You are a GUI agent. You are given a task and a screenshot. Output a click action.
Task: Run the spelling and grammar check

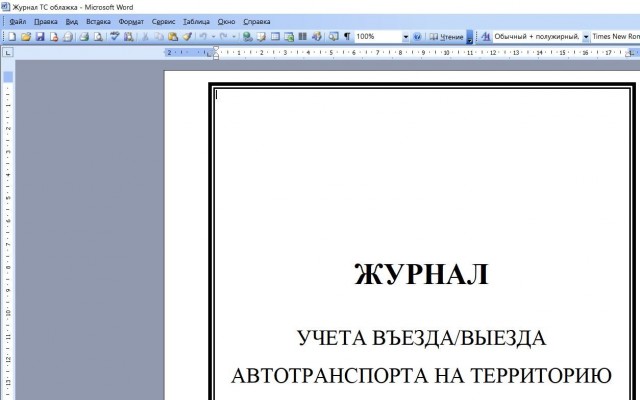tap(115, 37)
